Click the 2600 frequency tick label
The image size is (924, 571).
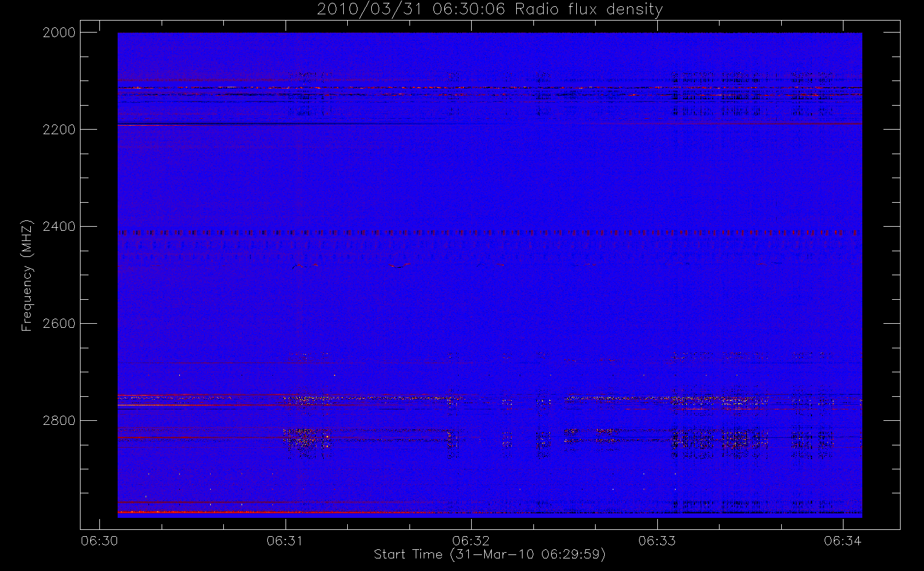59,324
